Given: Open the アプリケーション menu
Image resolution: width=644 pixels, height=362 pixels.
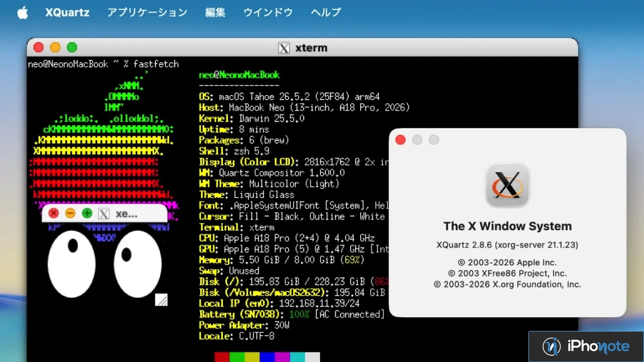Looking at the screenshot, I should point(147,12).
